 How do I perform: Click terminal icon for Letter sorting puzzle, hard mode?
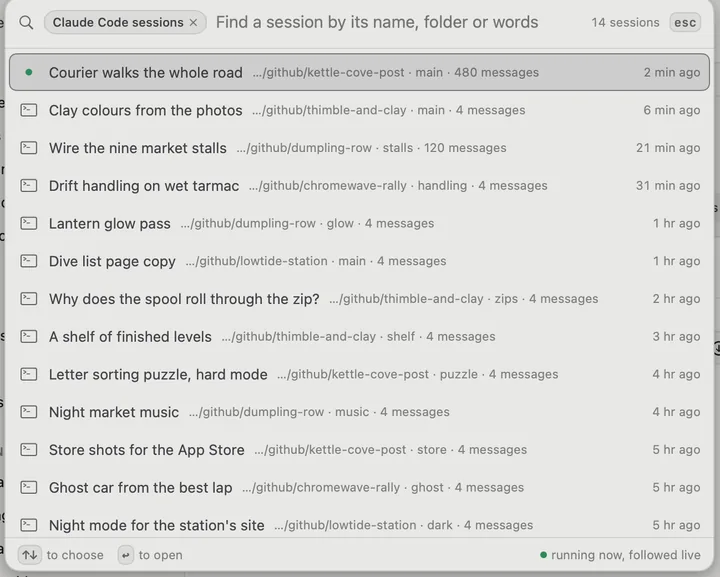coord(28,374)
